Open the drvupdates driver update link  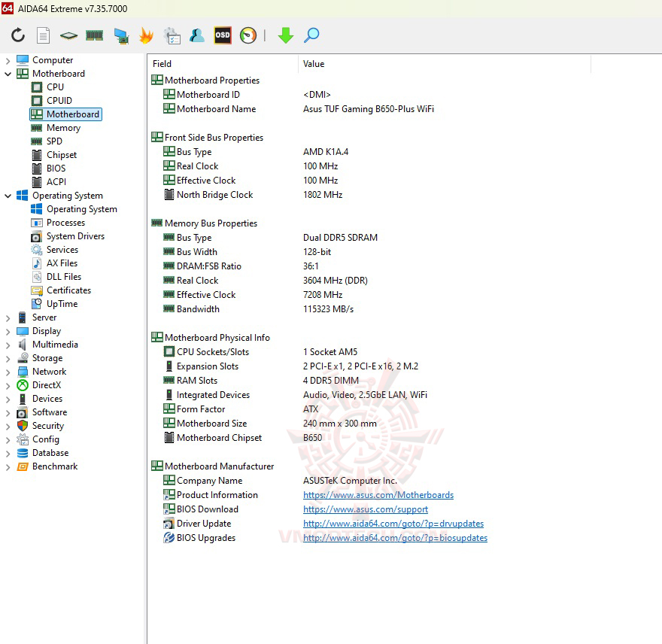(x=393, y=524)
